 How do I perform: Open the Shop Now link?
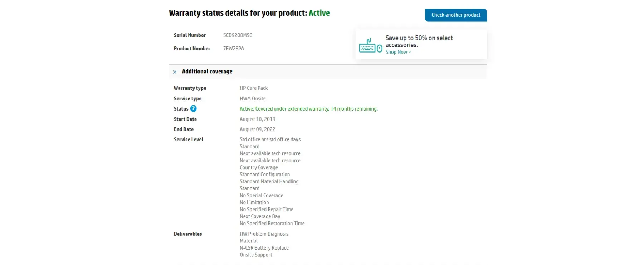398,52
